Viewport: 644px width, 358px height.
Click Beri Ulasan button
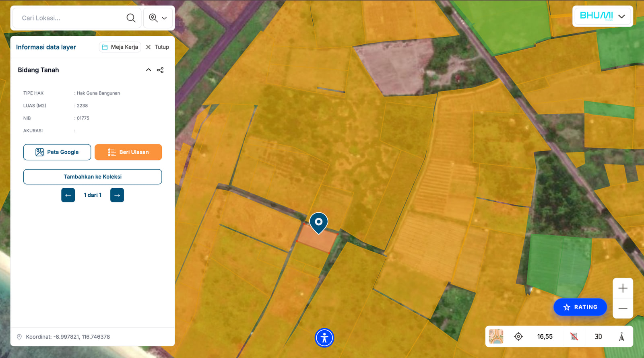point(128,152)
